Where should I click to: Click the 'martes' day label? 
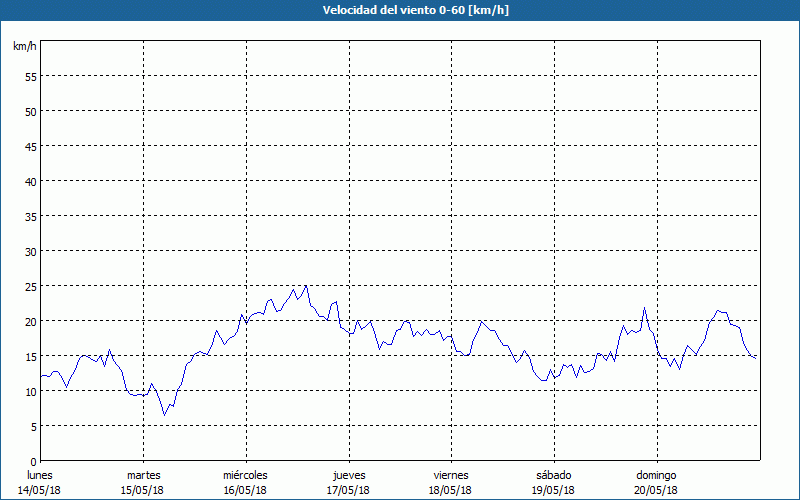click(x=144, y=475)
